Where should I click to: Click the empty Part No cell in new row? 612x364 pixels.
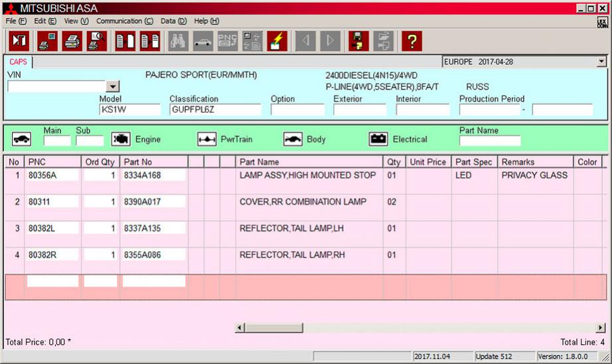pyautogui.click(x=154, y=281)
